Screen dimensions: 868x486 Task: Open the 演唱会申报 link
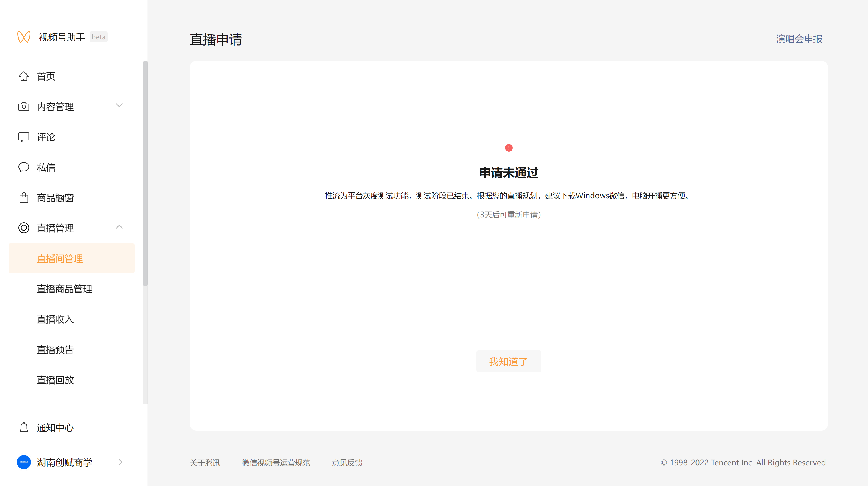click(x=799, y=39)
